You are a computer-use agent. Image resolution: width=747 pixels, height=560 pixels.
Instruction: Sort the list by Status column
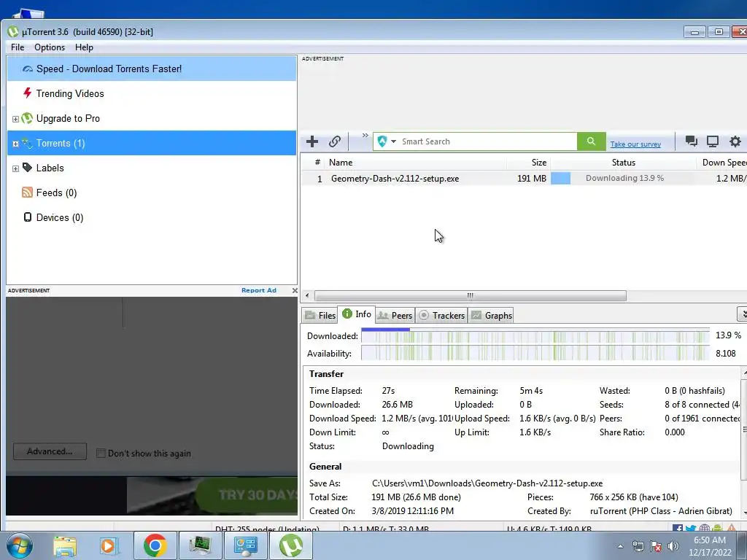click(x=623, y=163)
